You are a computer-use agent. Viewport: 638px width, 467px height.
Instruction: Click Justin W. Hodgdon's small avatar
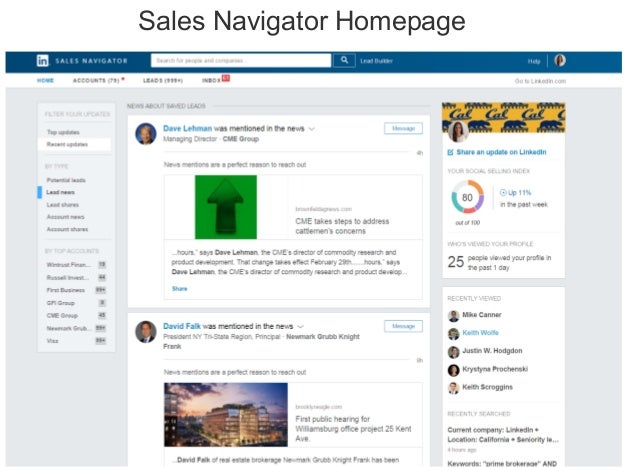coord(453,351)
